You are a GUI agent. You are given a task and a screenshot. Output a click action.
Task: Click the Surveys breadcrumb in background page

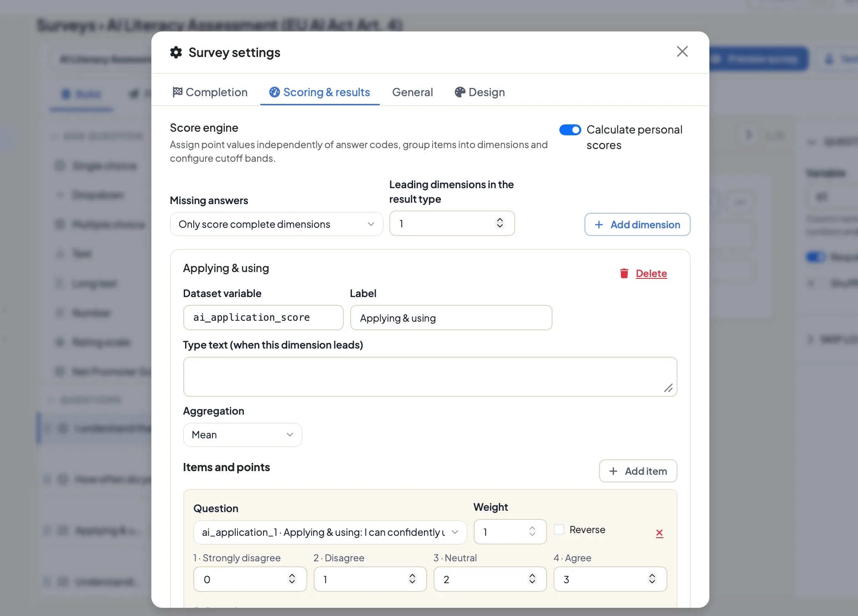point(66,25)
